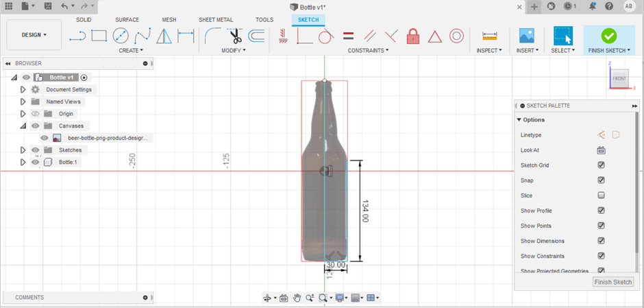Open the Help question mark
Viewport: 644px width, 308px height.
tap(609, 6)
